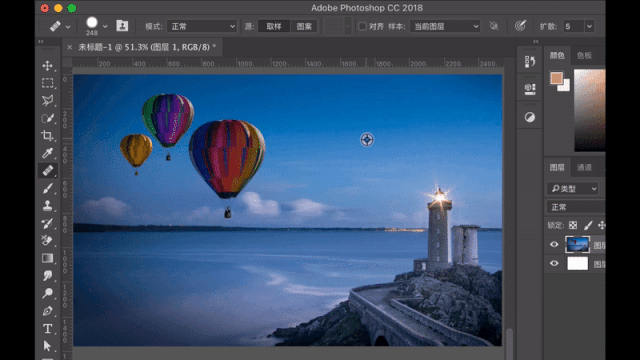Open the 3D/Libraries panel icon
This screenshot has height=360, width=640.
[x=530, y=89]
